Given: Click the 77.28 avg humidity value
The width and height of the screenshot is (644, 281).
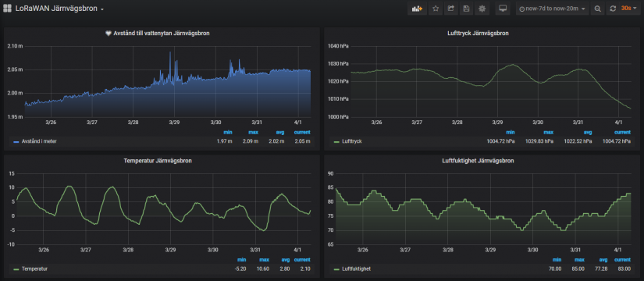Looking at the screenshot, I should 601,269.
